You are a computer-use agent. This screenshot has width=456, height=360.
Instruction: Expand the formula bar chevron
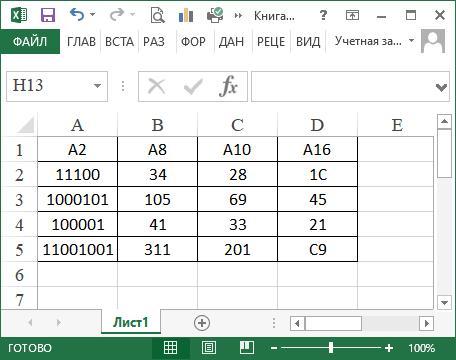click(x=441, y=87)
